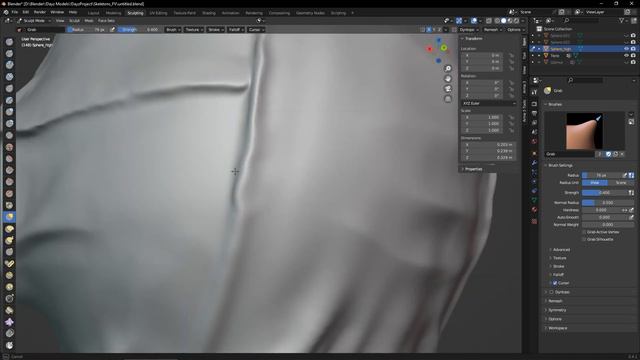Select the Pose brush tool
640x360 pixels.
tap(9, 264)
